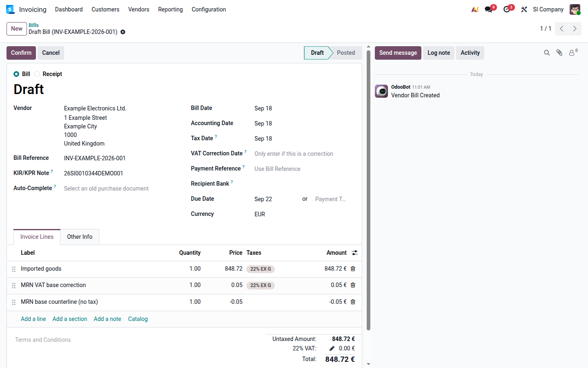
Task: Open the AI assistant icon in top bar
Action: pos(475,9)
